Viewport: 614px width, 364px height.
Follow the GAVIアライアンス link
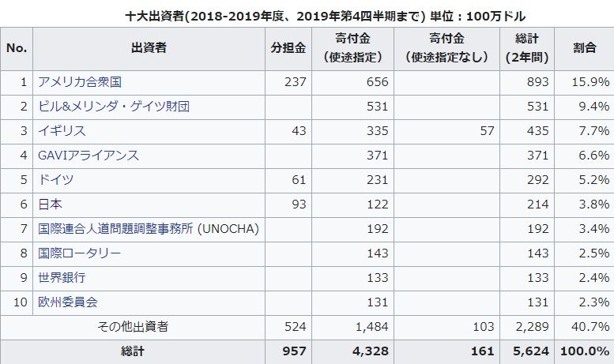(89, 156)
